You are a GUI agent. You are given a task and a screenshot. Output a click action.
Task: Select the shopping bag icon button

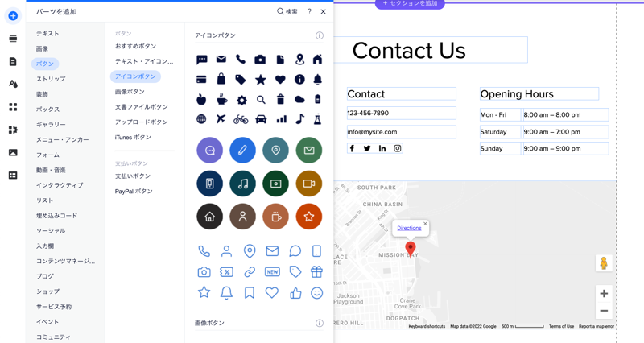pos(221,79)
